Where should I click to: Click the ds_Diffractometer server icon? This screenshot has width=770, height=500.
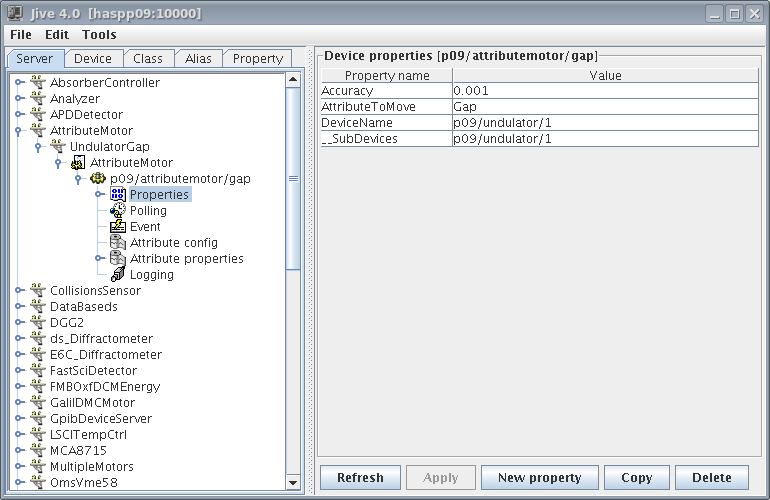38,338
